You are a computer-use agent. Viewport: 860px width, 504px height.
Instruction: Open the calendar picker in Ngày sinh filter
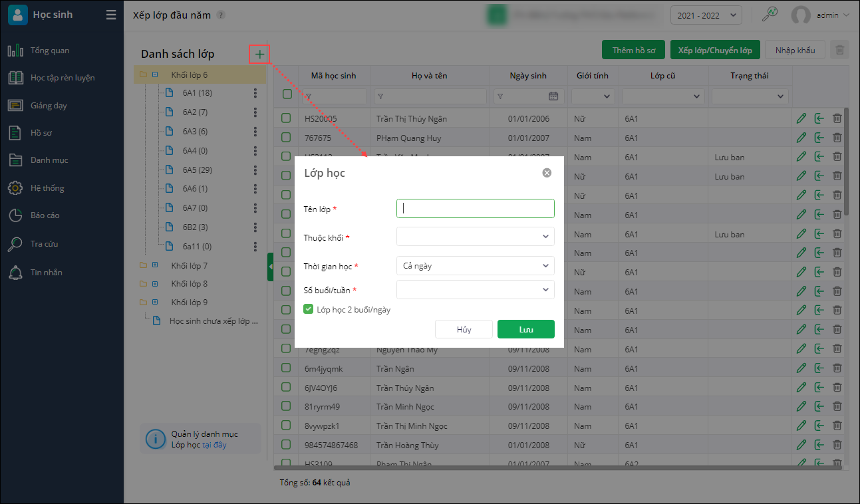click(553, 96)
